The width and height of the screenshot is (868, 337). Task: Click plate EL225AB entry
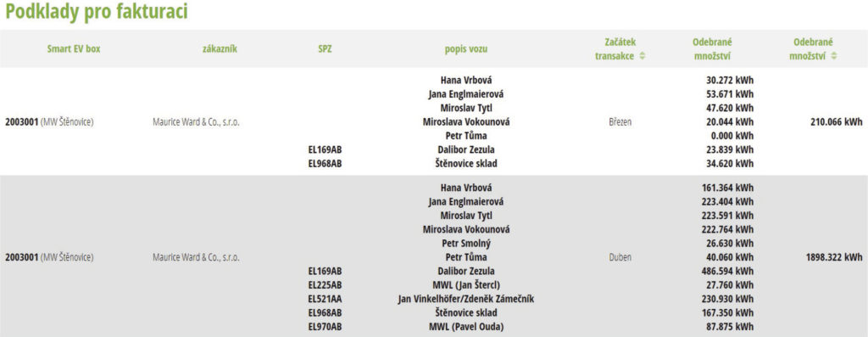point(325,285)
